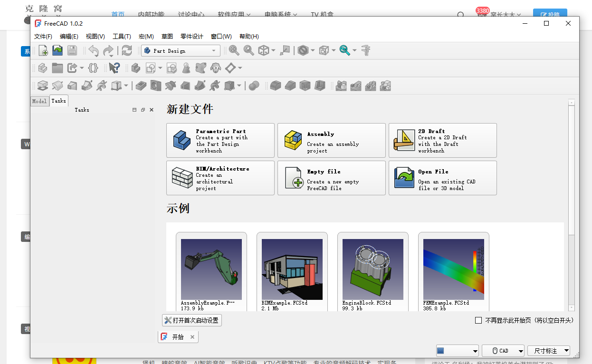Open the What's This help cursor tool
The height and width of the screenshot is (364, 592).
(114, 68)
